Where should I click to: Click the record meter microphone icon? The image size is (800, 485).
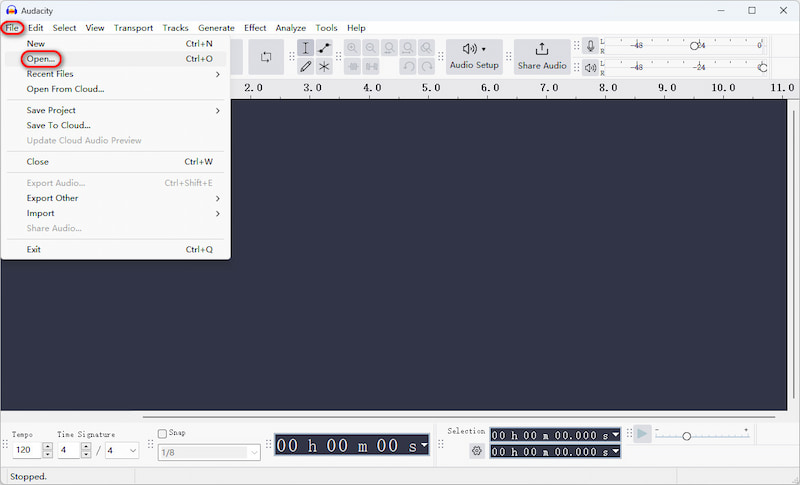[590, 46]
